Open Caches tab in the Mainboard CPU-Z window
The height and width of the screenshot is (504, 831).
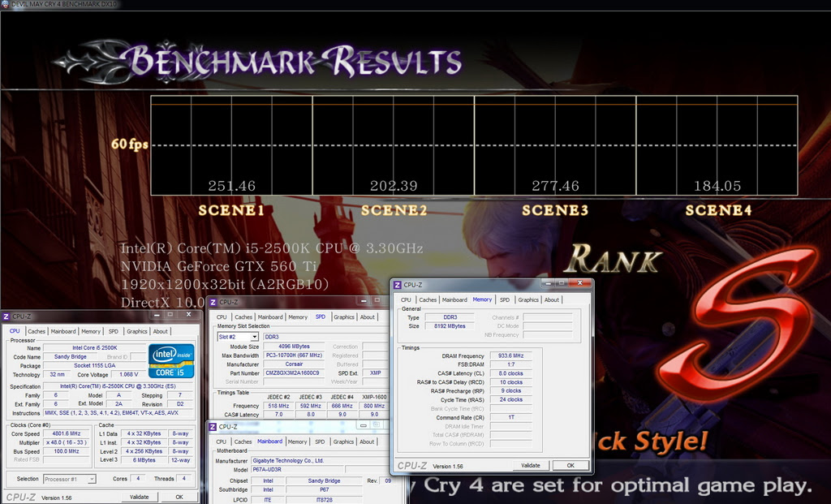point(243,442)
